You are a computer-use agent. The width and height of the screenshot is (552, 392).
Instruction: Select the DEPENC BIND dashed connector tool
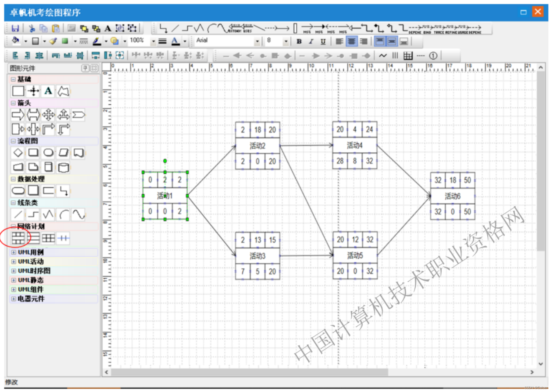420,29
